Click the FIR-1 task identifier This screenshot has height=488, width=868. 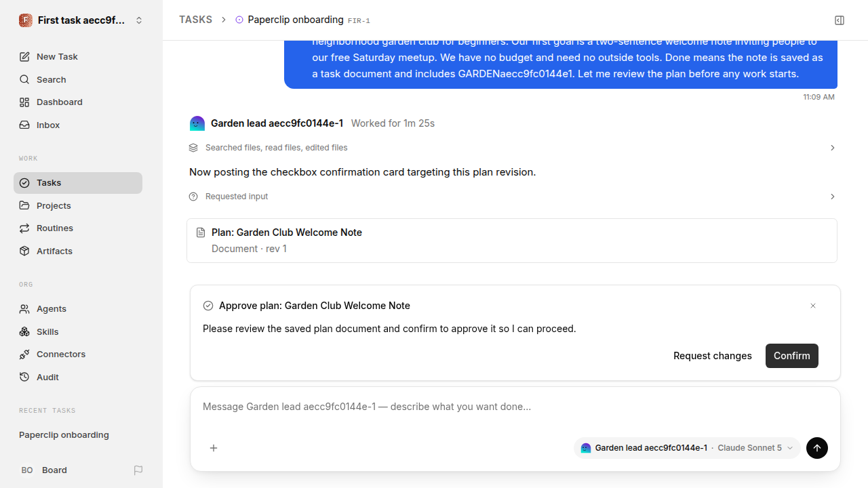point(359,21)
